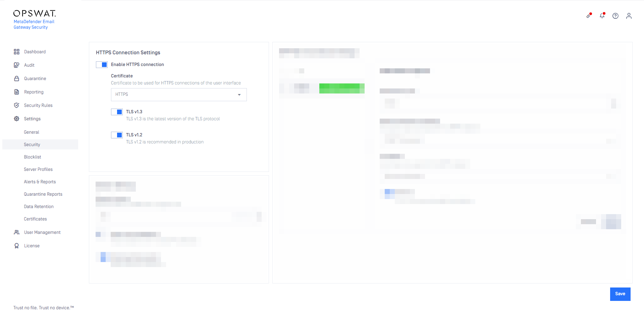Viewport: 644px width, 320px height.
Task: Open the User Management page
Action: pos(42,232)
